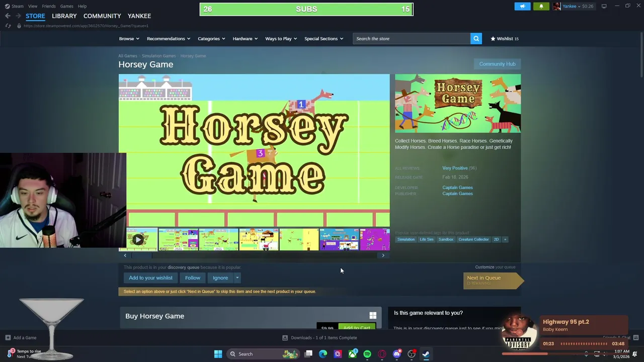This screenshot has width=644, height=362.
Task: Open the Ignore button's dropdown arrow
Action: (x=237, y=278)
